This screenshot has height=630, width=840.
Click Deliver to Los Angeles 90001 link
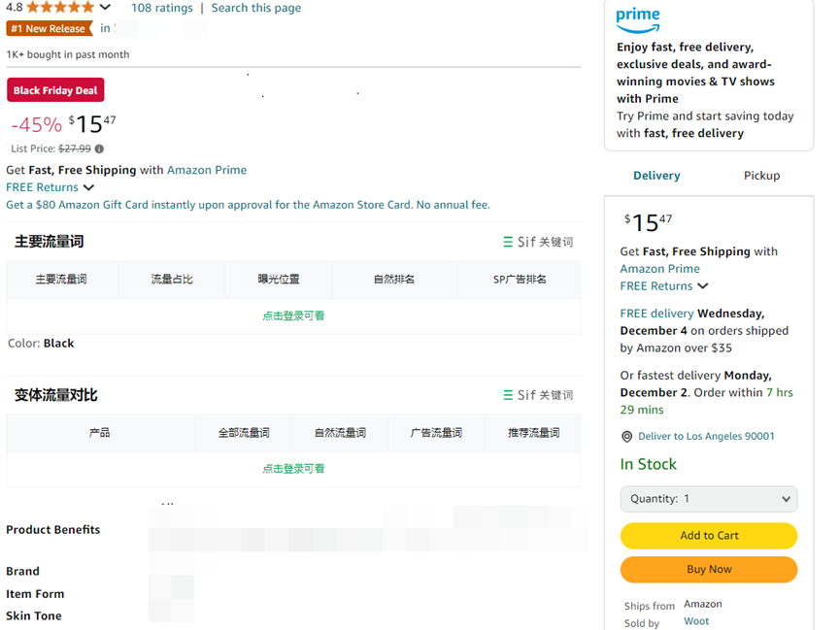click(706, 437)
